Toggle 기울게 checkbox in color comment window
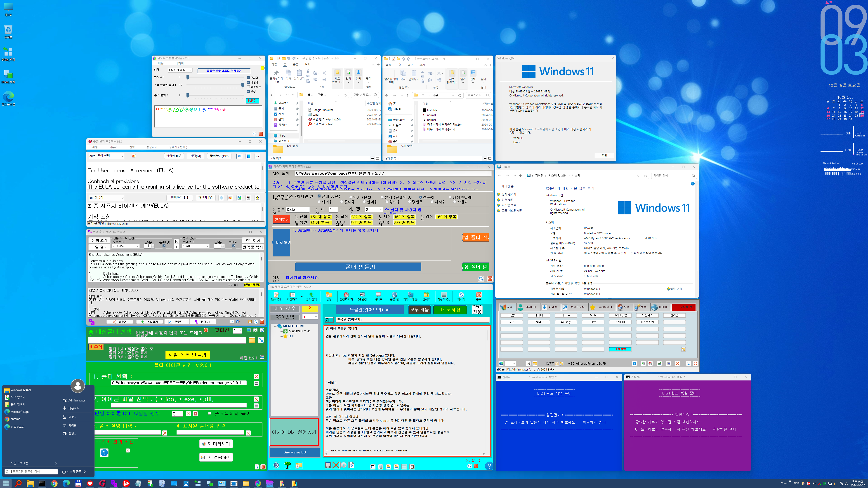 pos(248,82)
